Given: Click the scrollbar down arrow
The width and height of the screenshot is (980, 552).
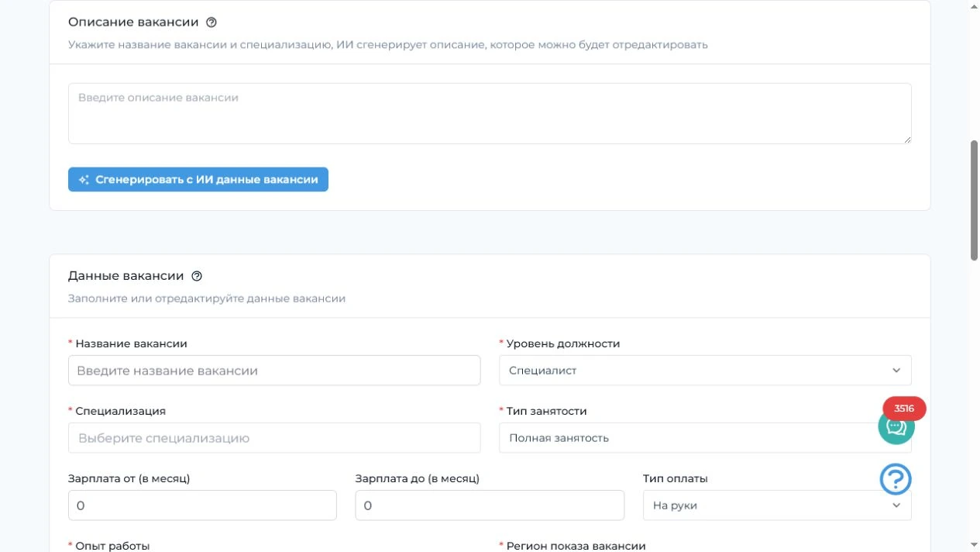Looking at the screenshot, I should tap(974, 545).
